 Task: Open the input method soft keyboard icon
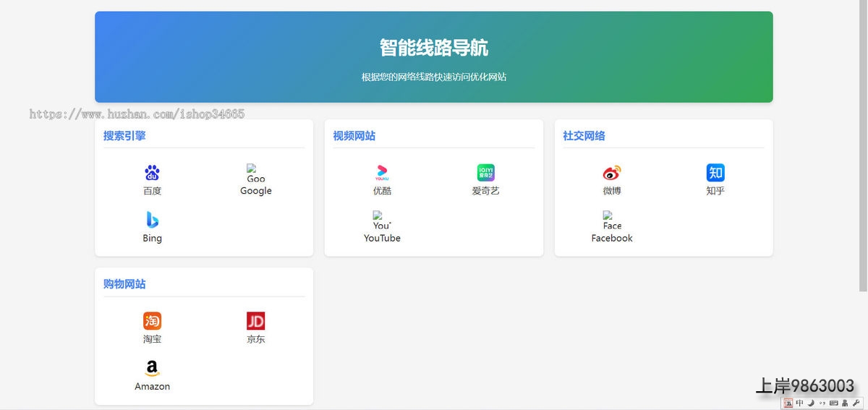833,403
